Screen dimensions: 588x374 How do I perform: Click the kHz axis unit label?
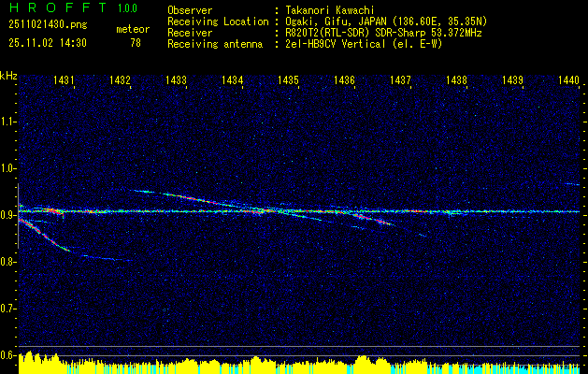click(x=8, y=75)
